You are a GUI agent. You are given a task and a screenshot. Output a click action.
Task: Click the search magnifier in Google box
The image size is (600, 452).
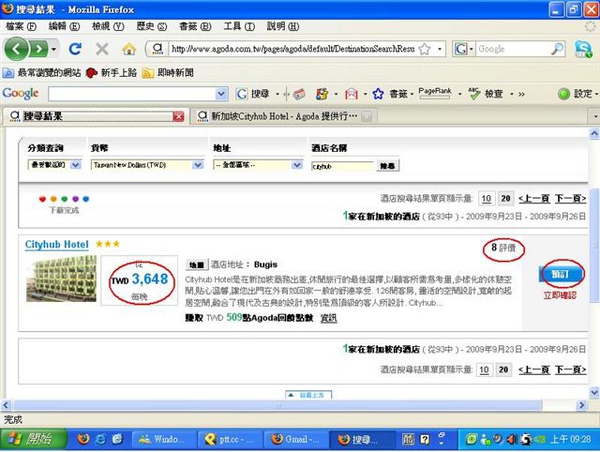(x=557, y=49)
